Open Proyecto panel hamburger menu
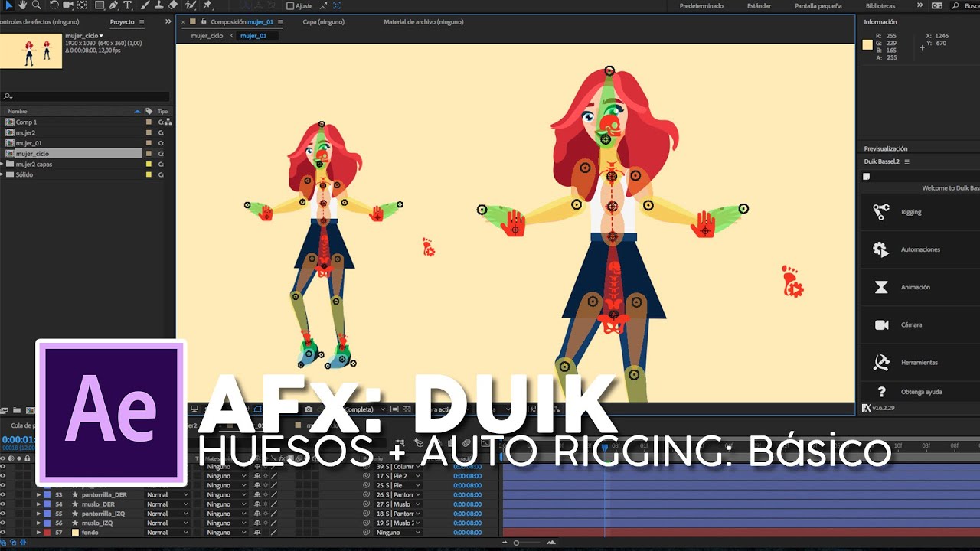The height and width of the screenshot is (551, 980). click(142, 22)
